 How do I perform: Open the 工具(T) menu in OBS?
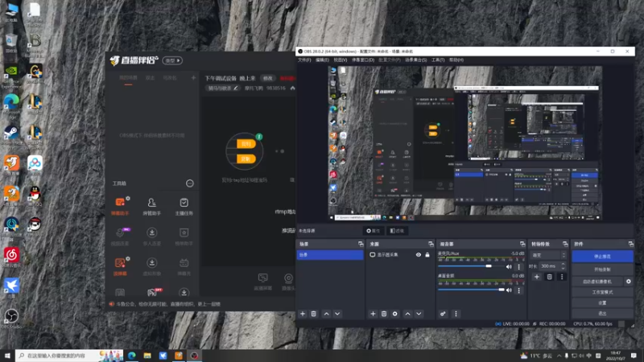pyautogui.click(x=438, y=60)
